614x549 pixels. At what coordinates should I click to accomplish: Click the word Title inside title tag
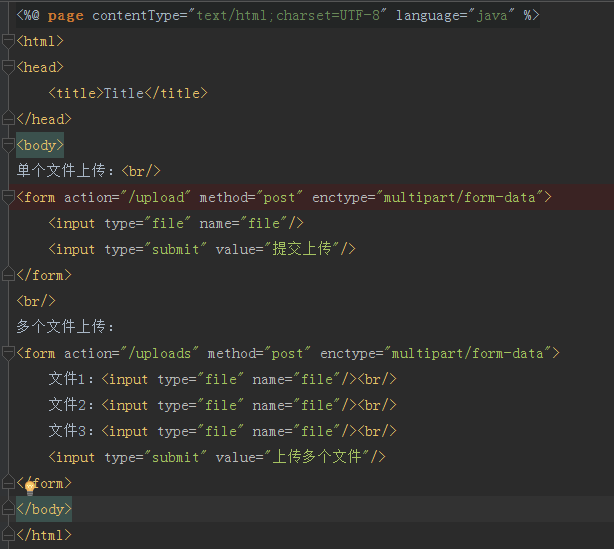pos(124,94)
